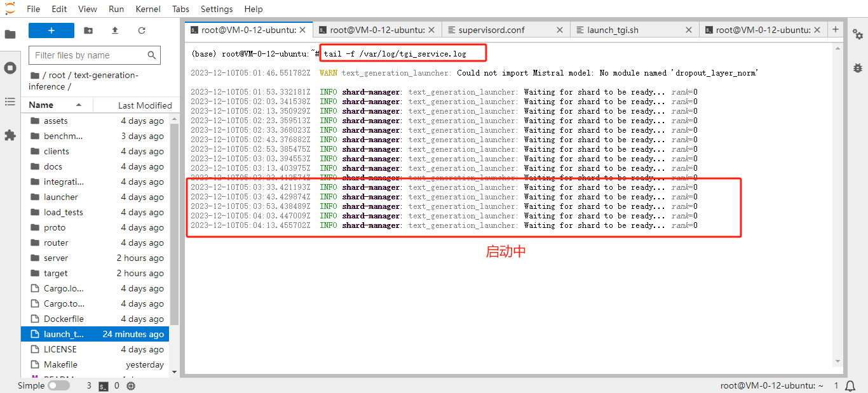Sort files by Name column header

[57, 105]
